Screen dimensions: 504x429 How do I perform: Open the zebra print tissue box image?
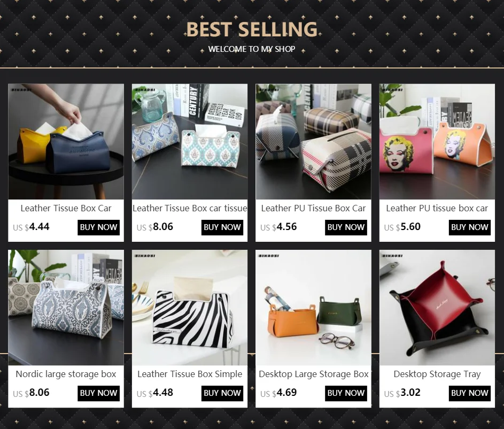(x=190, y=308)
